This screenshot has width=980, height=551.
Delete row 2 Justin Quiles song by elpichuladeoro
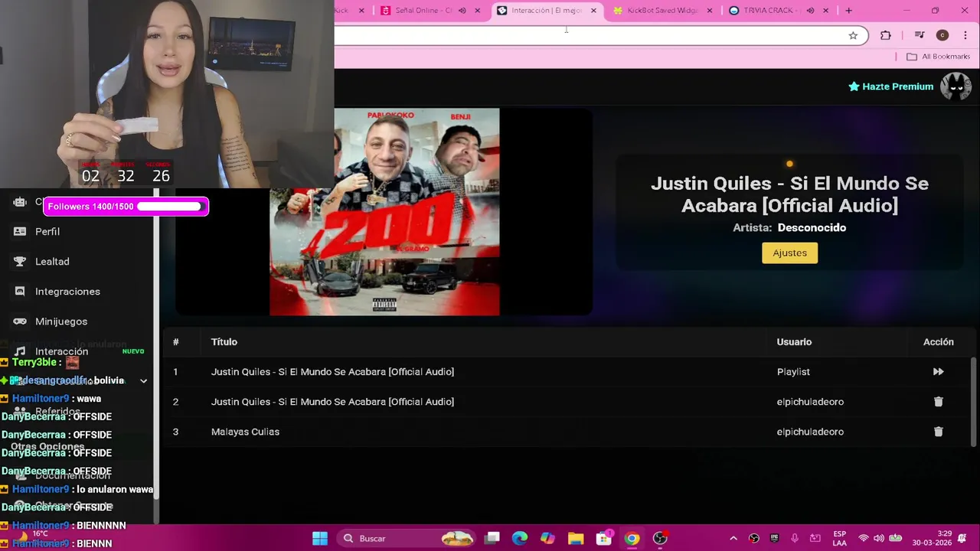click(938, 402)
